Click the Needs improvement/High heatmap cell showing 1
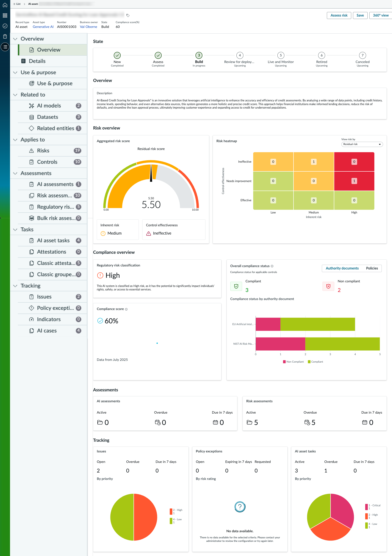The width and height of the screenshot is (392, 556). tap(354, 181)
